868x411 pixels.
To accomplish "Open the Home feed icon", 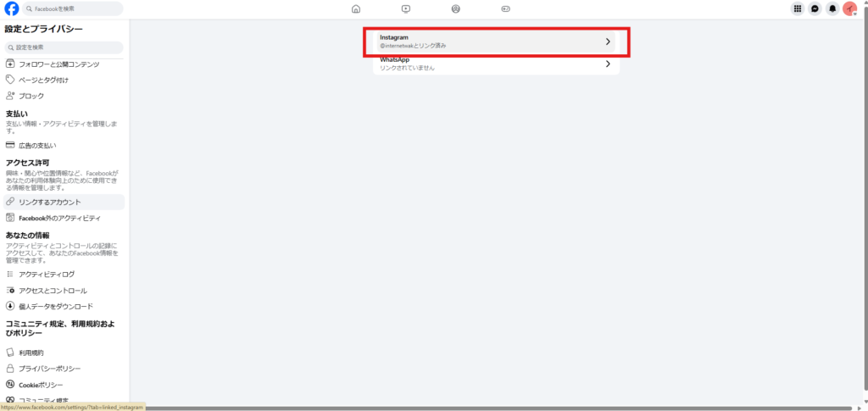I will [x=356, y=8].
